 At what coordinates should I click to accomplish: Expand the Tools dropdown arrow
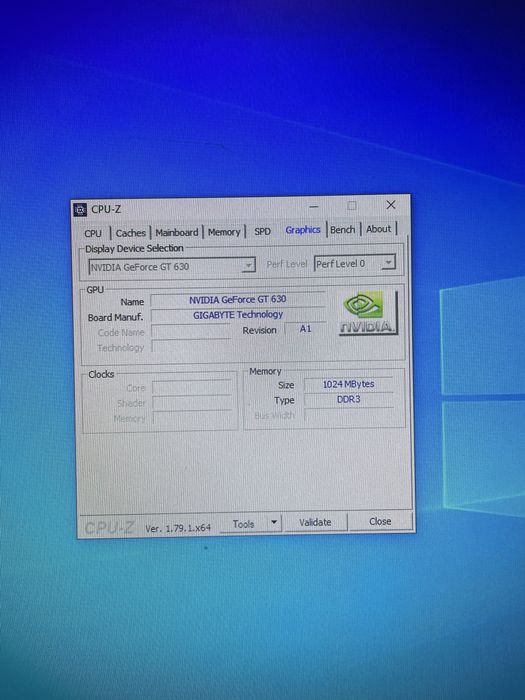pos(274,522)
